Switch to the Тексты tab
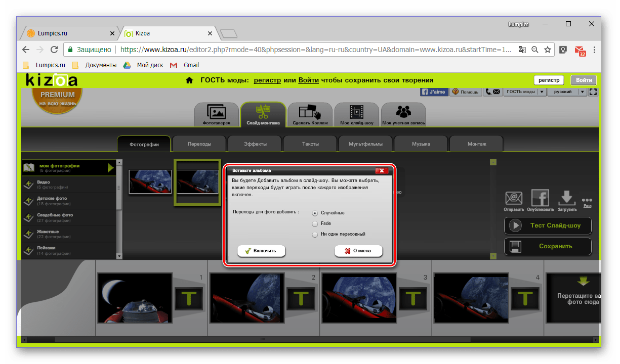Screen dimensions: 620x364 (310, 144)
